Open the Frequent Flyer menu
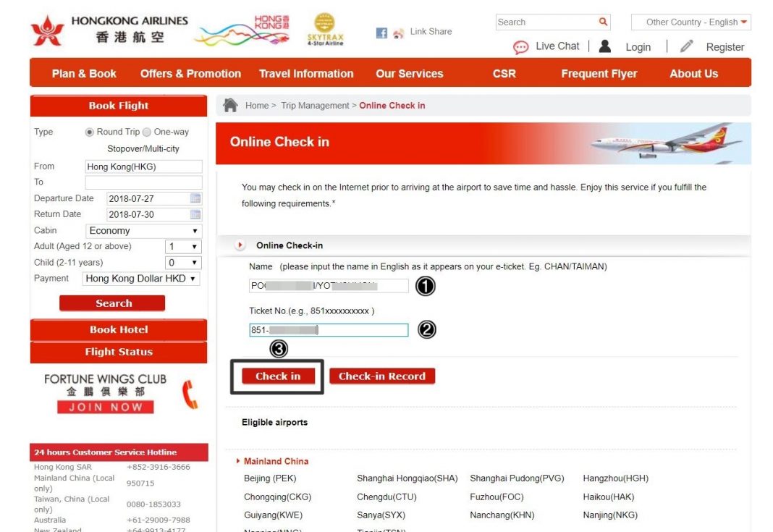 click(x=599, y=73)
